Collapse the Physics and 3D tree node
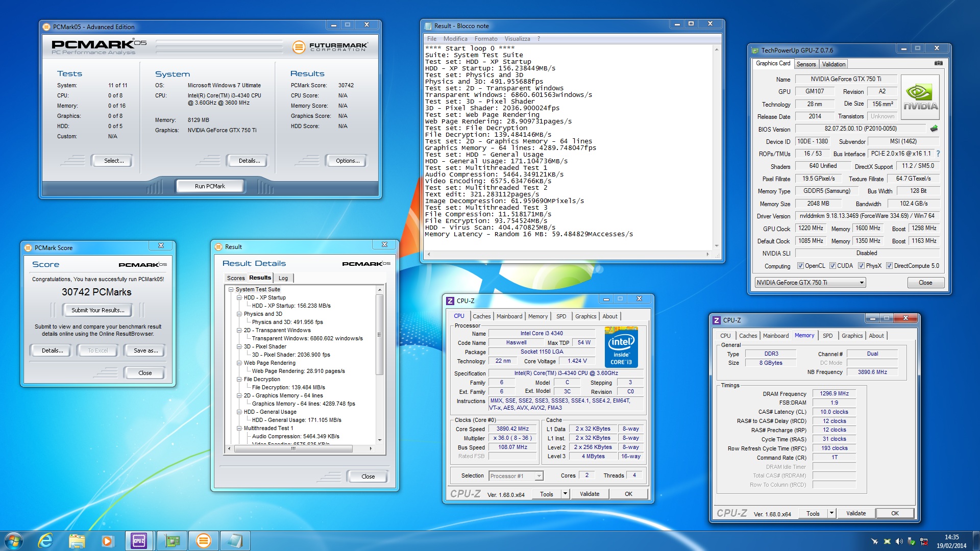Image resolution: width=980 pixels, height=551 pixels. [239, 314]
